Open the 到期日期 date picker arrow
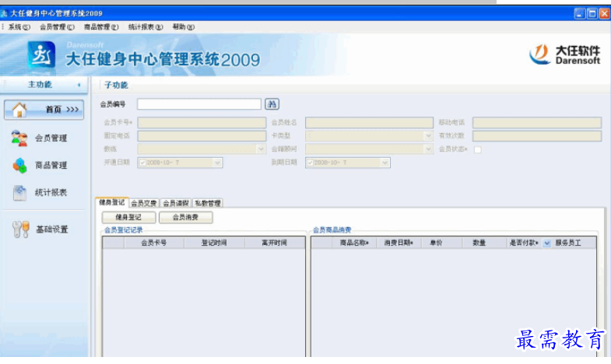 385,163
